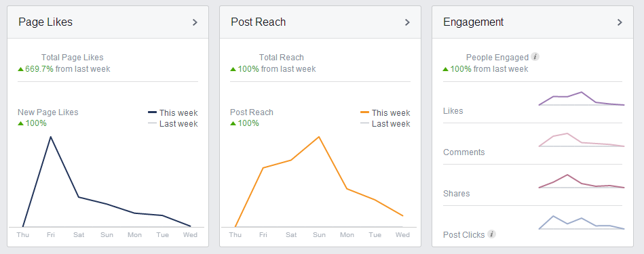Image resolution: width=644 pixels, height=254 pixels.
Task: Select the Page Likes header title
Action: tap(45, 22)
